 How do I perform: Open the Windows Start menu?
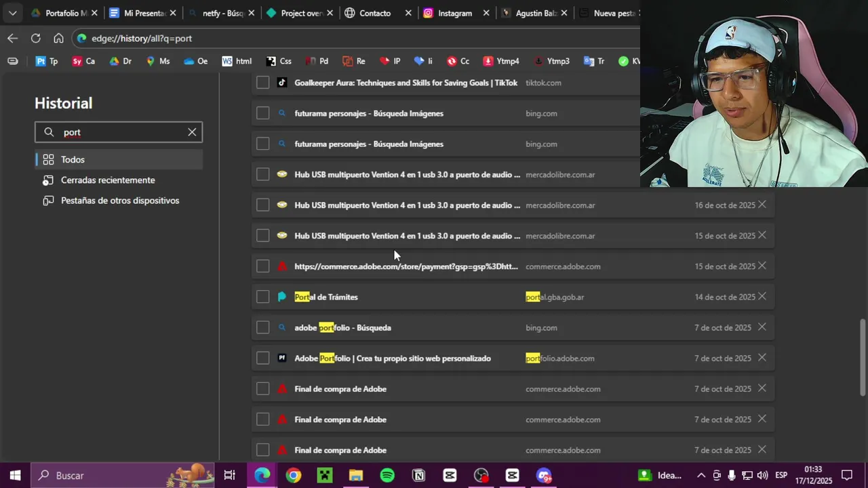click(x=15, y=476)
